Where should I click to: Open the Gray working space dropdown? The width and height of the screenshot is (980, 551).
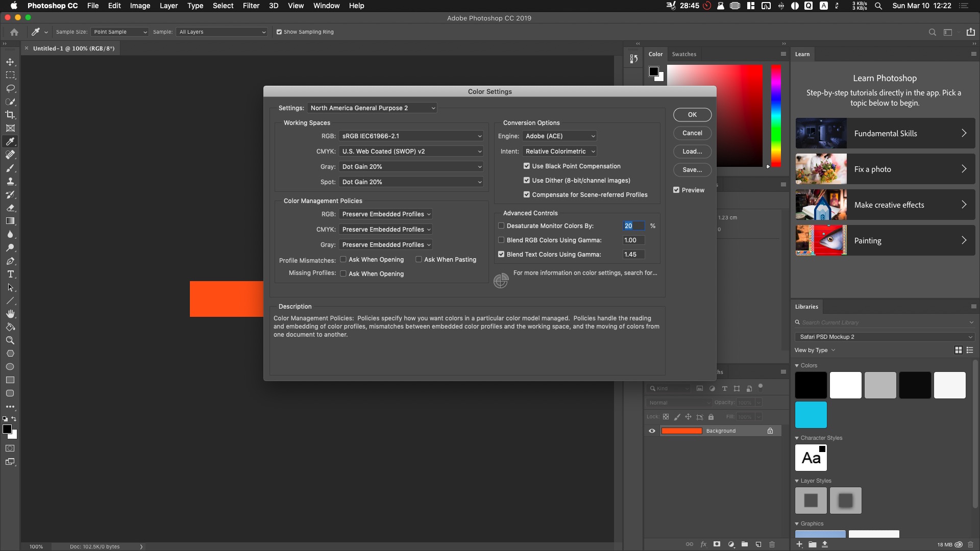411,167
